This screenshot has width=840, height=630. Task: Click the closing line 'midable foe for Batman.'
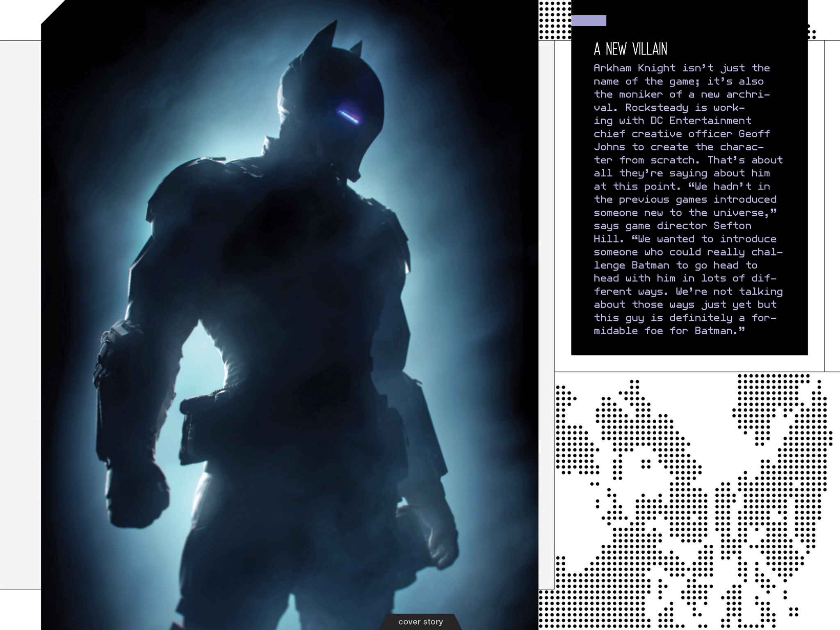669,331
